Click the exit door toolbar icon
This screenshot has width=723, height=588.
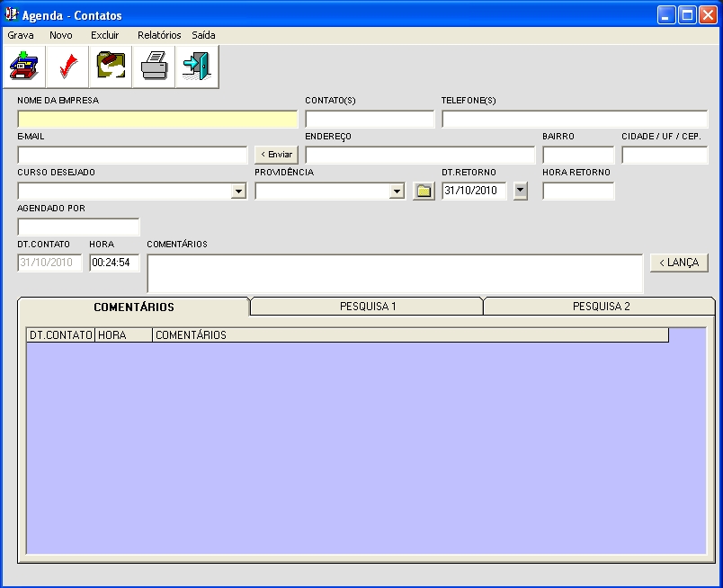[x=197, y=67]
